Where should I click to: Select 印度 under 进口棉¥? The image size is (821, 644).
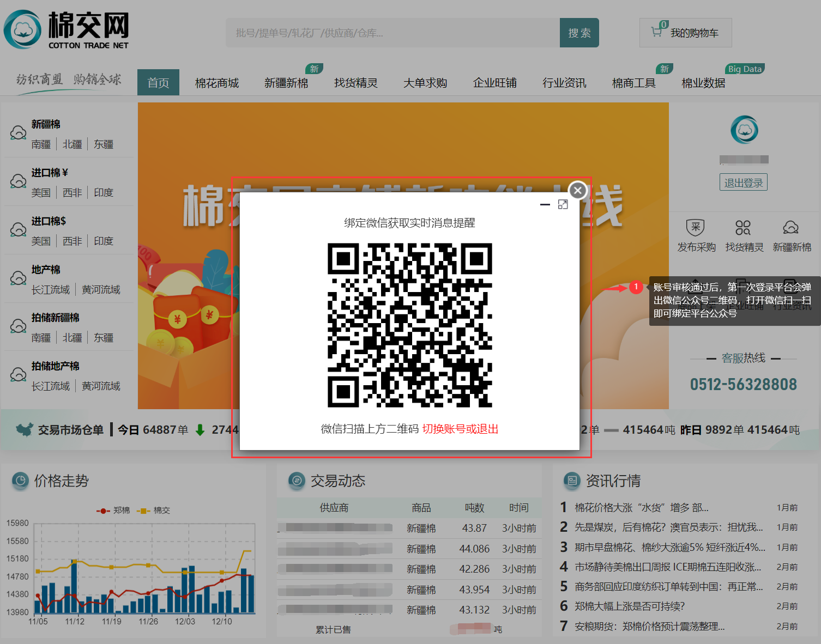click(x=104, y=192)
